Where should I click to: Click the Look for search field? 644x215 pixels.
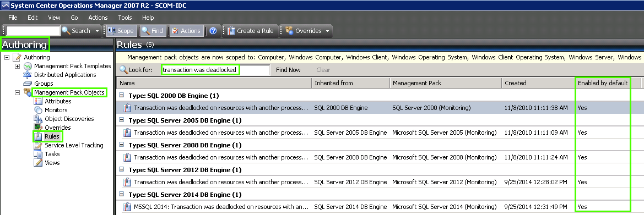pos(215,70)
